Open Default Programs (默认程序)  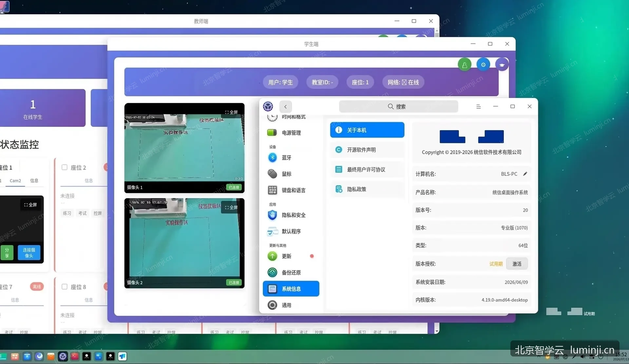coord(291,231)
